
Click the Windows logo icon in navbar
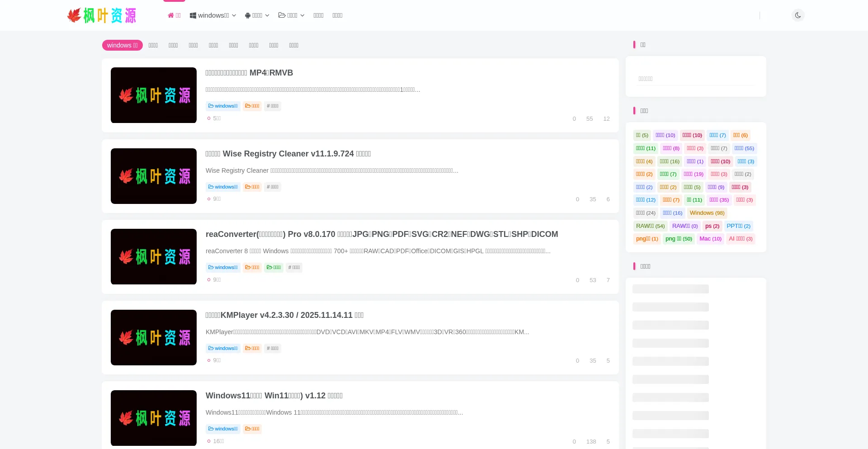pos(193,15)
